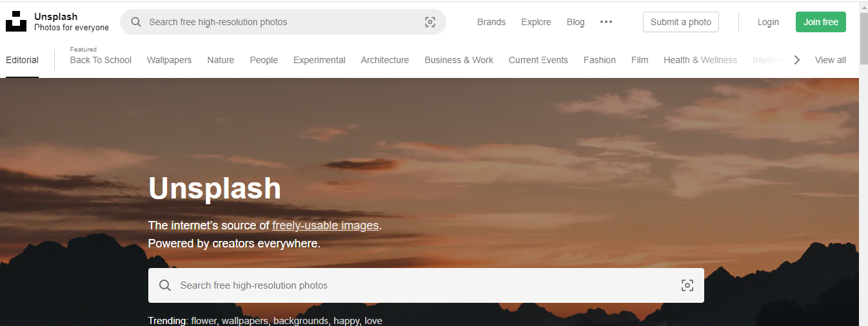The image size is (868, 326).
Task: Focus the hero search photos field
Action: [x=426, y=285]
